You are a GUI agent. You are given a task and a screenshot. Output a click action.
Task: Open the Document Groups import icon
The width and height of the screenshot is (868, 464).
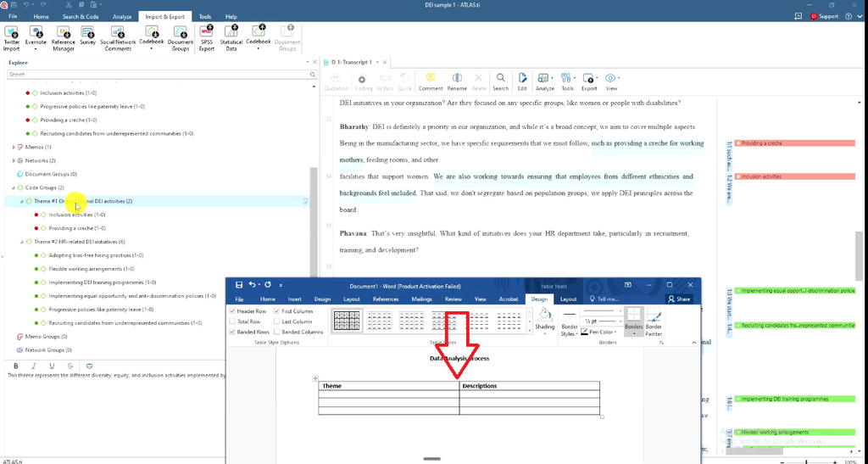(180, 37)
